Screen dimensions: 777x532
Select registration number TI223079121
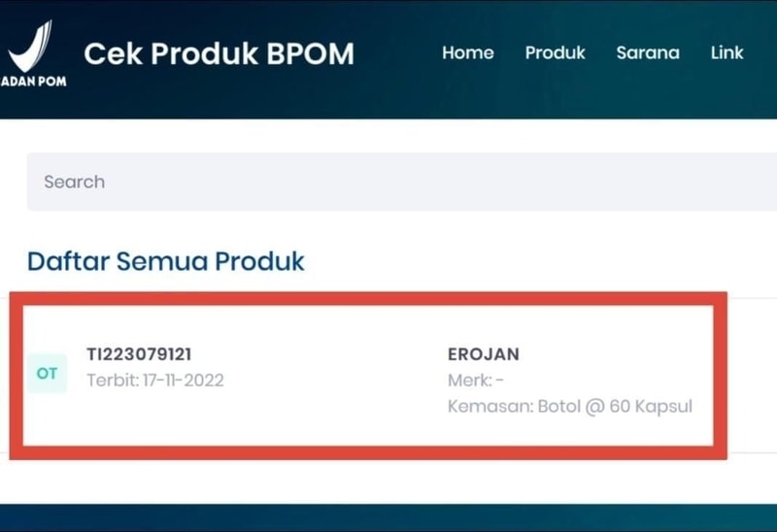click(x=139, y=354)
